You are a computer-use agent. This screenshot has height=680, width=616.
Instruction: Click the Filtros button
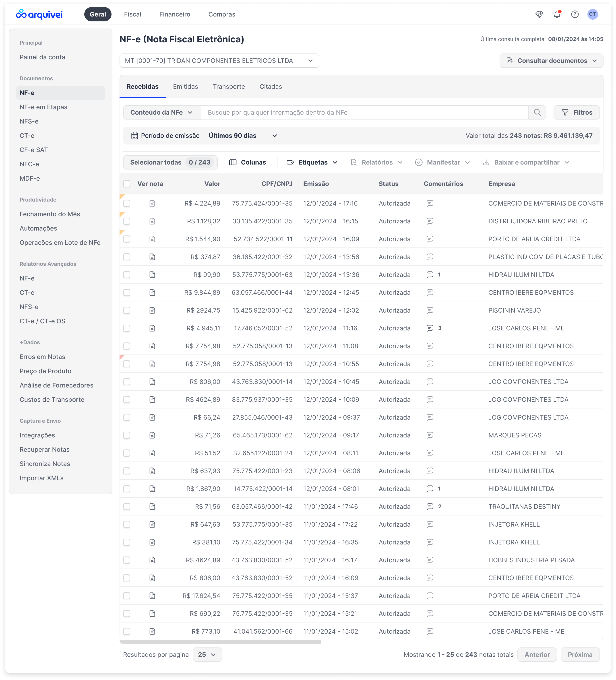tap(577, 112)
